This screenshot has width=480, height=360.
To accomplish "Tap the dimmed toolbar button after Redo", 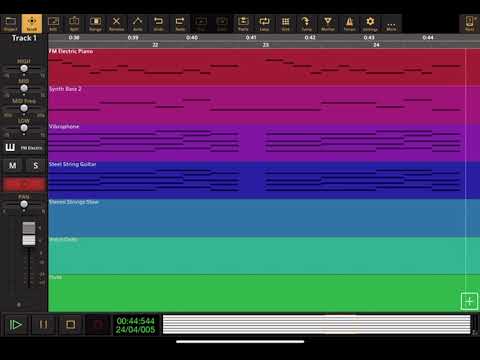I will pos(201,23).
